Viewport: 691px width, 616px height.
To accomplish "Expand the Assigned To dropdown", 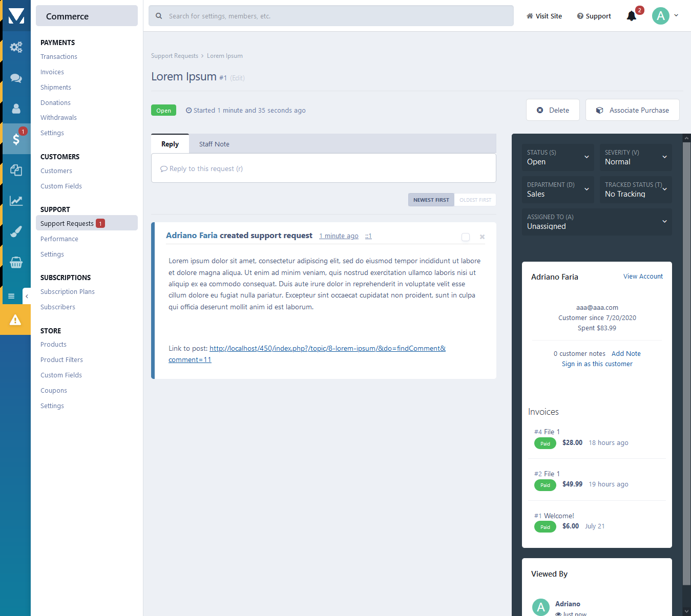I will coord(596,222).
